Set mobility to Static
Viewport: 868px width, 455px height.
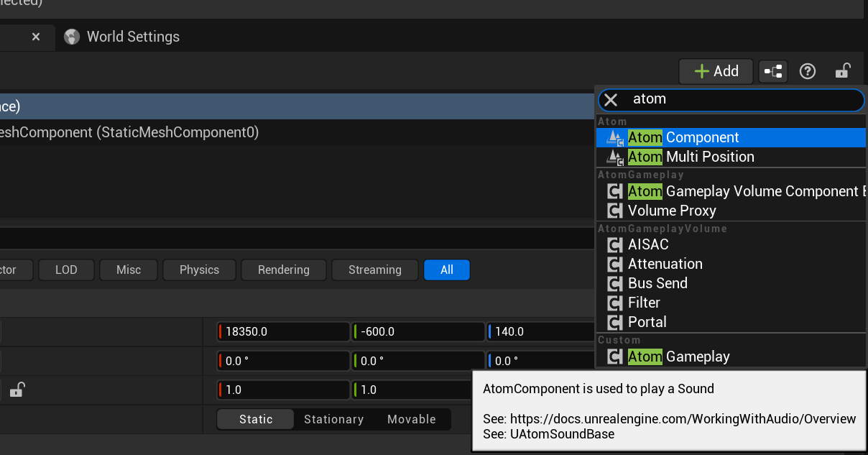tap(256, 419)
